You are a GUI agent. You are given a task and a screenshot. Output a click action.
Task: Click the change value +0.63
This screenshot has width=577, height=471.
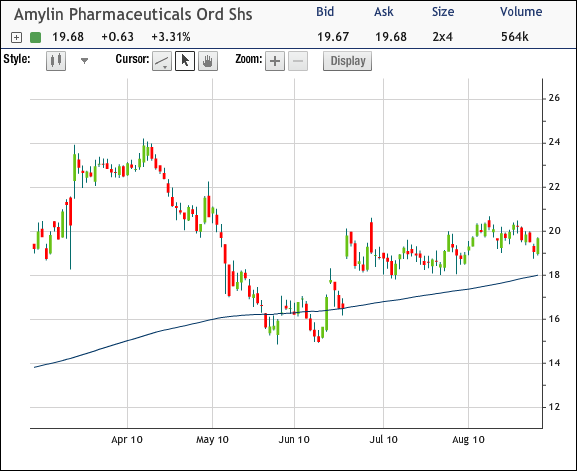point(117,37)
